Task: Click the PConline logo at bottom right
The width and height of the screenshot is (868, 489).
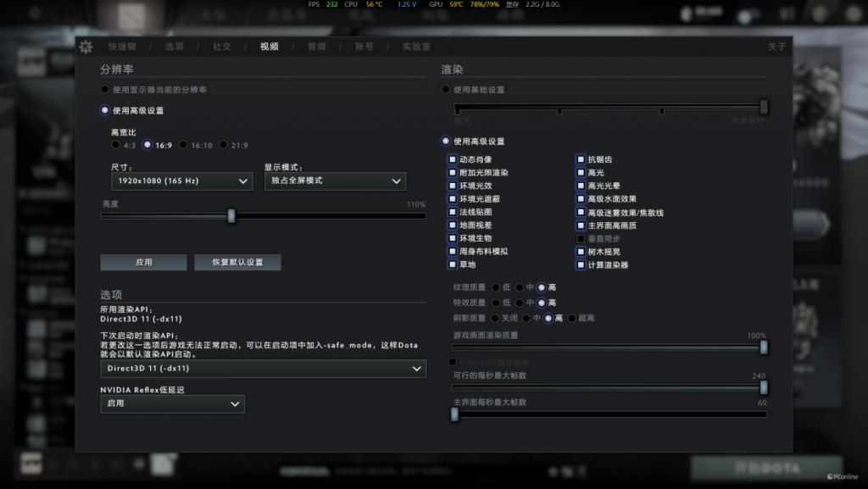Action: [843, 476]
